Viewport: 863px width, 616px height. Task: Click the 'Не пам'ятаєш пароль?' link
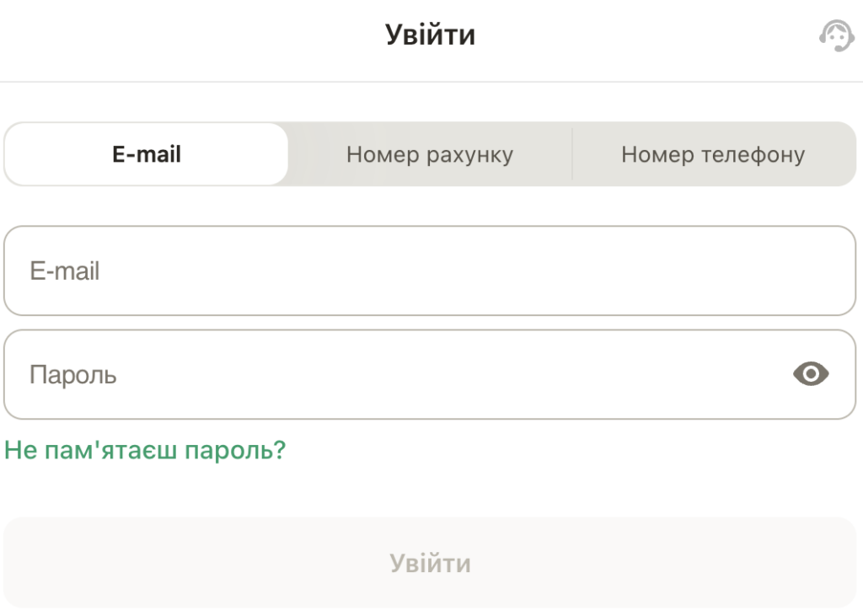point(145,449)
